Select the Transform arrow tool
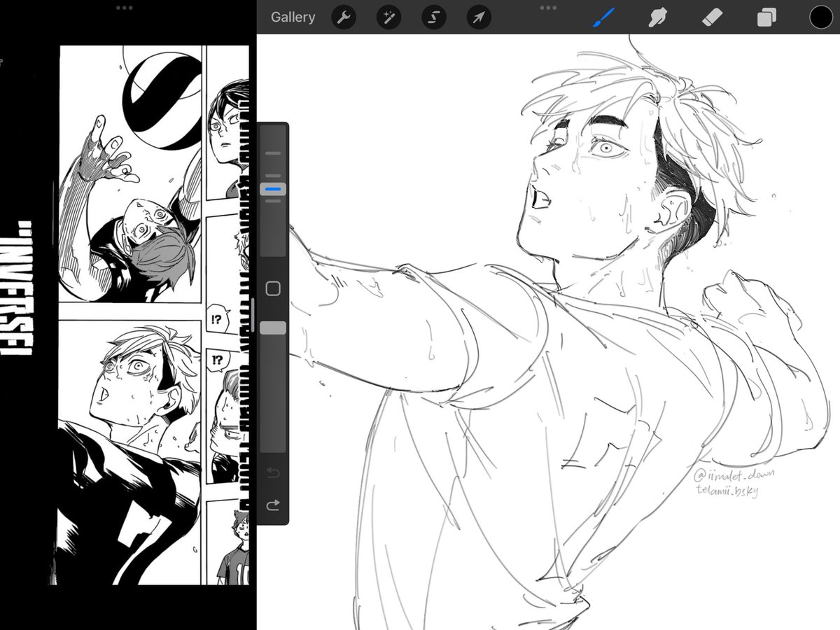The height and width of the screenshot is (630, 840). click(479, 17)
